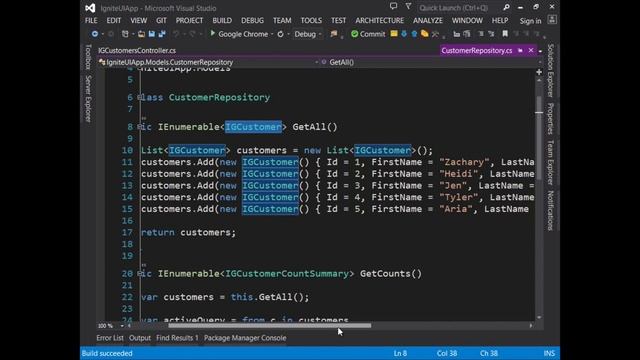
Task: Click highlighted IGCustomer on line 8
Action: (x=253, y=127)
